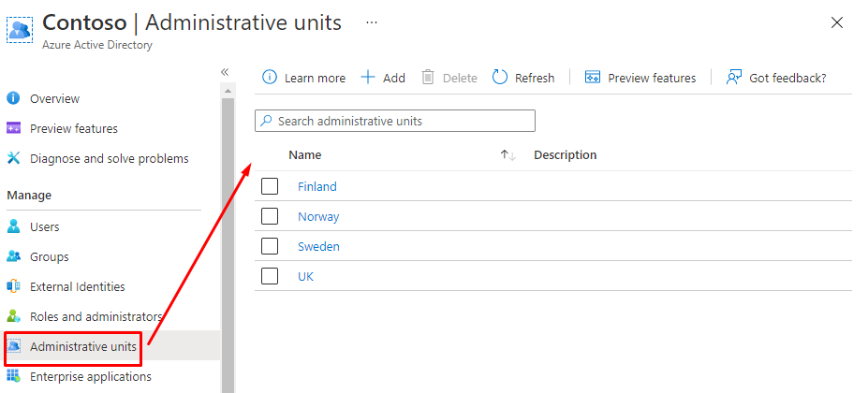Image resolution: width=868 pixels, height=393 pixels.
Task: Open Enterprise applications in the sidebar
Action: click(90, 376)
